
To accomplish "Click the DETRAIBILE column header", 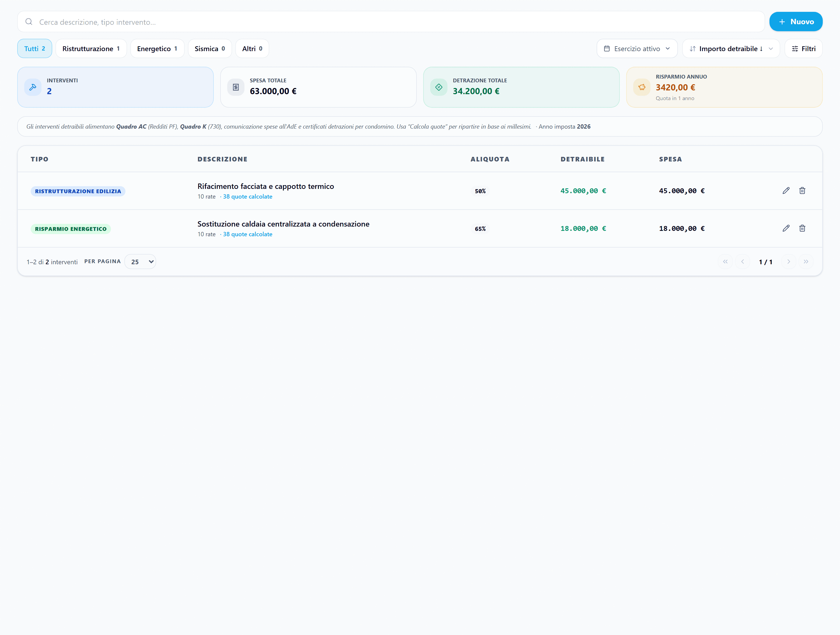I will pos(583,159).
